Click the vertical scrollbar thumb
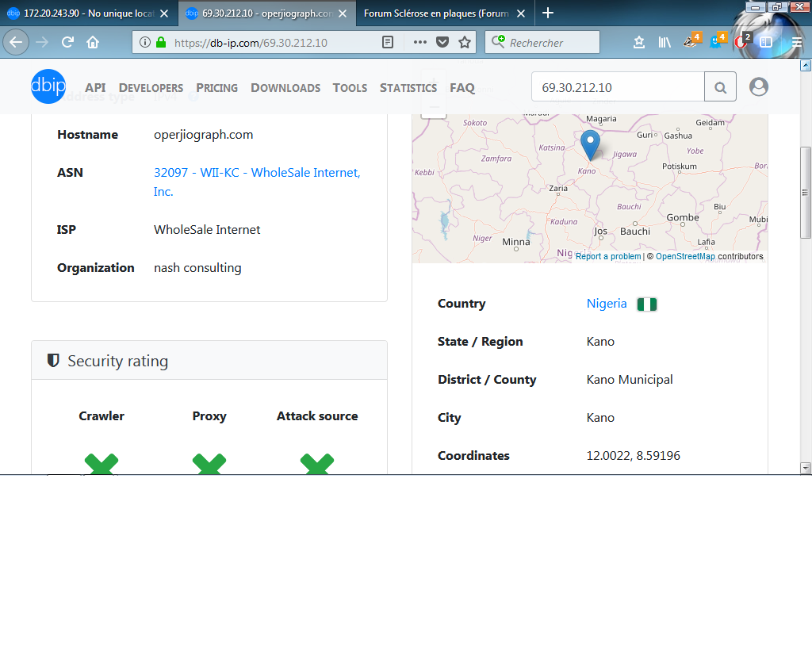Image resolution: width=812 pixels, height=647 pixels. pos(806,193)
